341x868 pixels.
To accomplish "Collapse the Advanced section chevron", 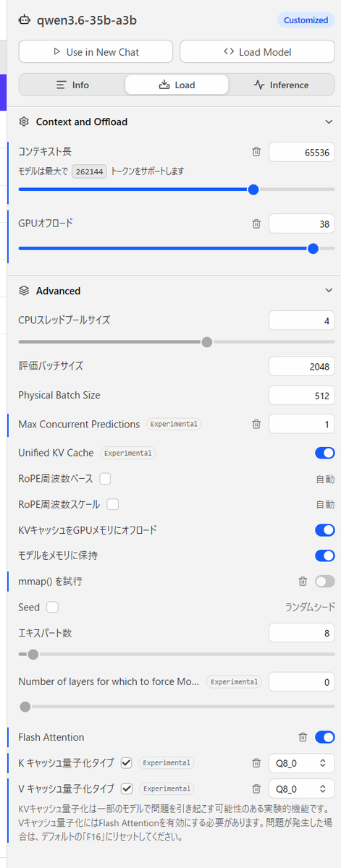I will (x=329, y=291).
